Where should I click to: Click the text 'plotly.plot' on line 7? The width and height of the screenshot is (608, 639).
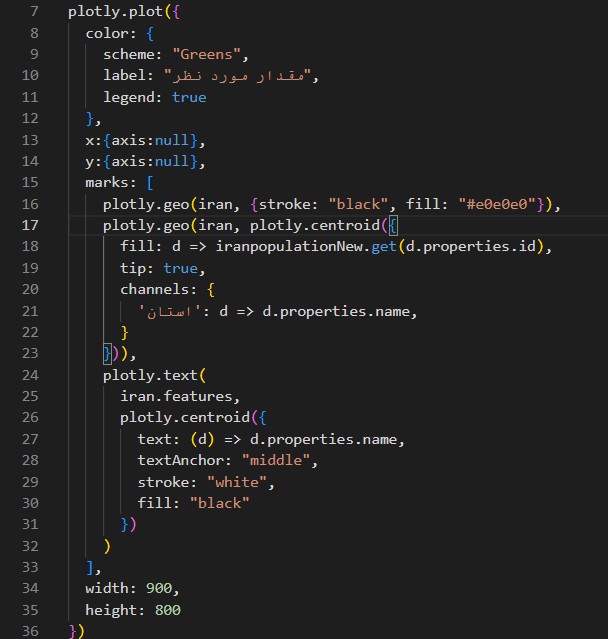click(115, 12)
